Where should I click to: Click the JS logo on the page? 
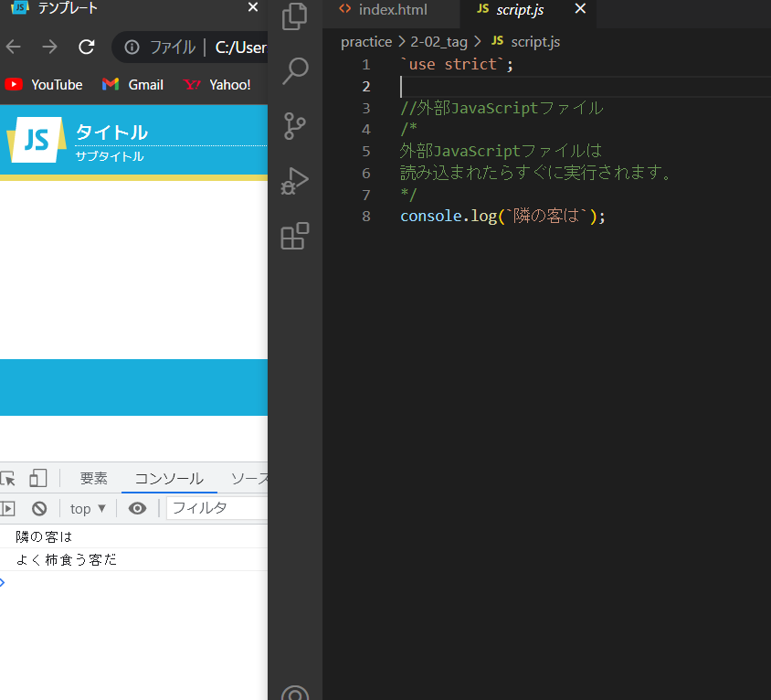tap(37, 140)
